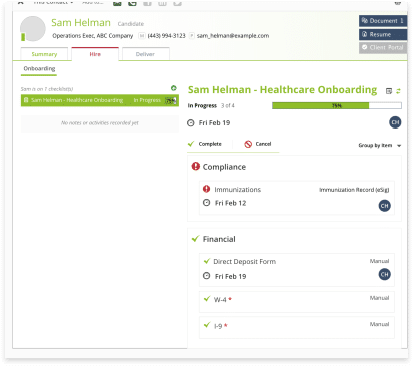Click the W-4 item name

tap(220, 299)
